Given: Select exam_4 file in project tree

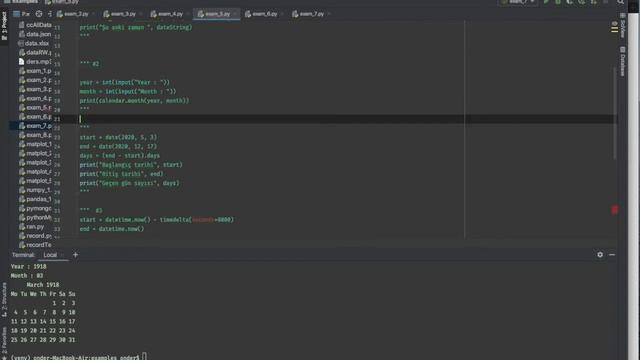Looking at the screenshot, I should point(35,98).
